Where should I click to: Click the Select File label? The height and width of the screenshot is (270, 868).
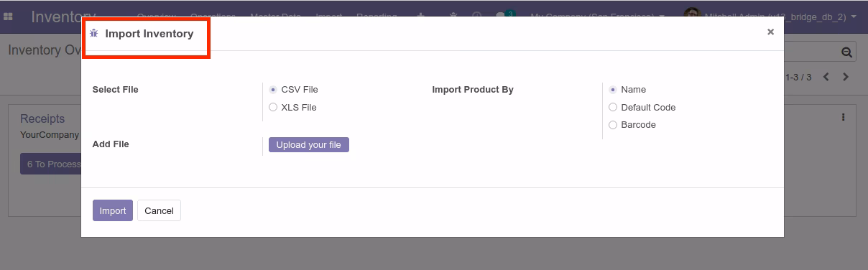116,90
